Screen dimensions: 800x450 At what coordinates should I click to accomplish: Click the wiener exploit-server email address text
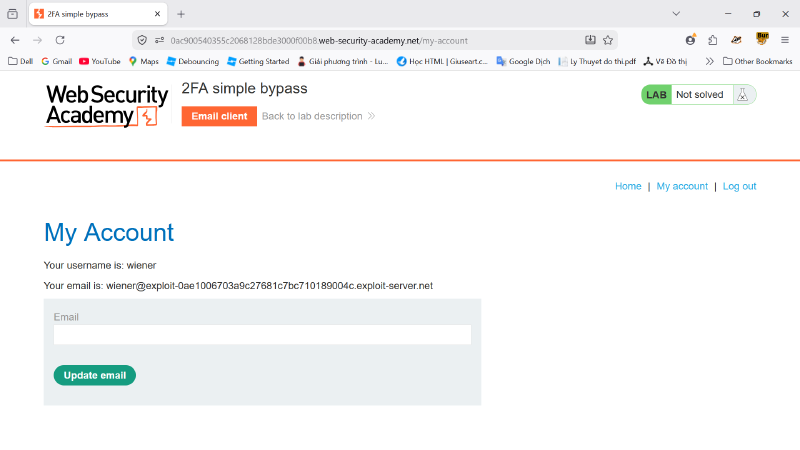point(269,286)
